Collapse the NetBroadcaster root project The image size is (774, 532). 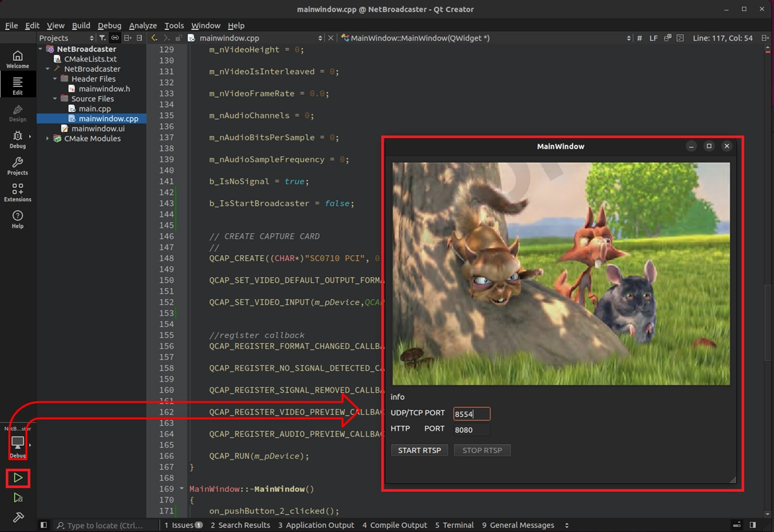click(41, 49)
